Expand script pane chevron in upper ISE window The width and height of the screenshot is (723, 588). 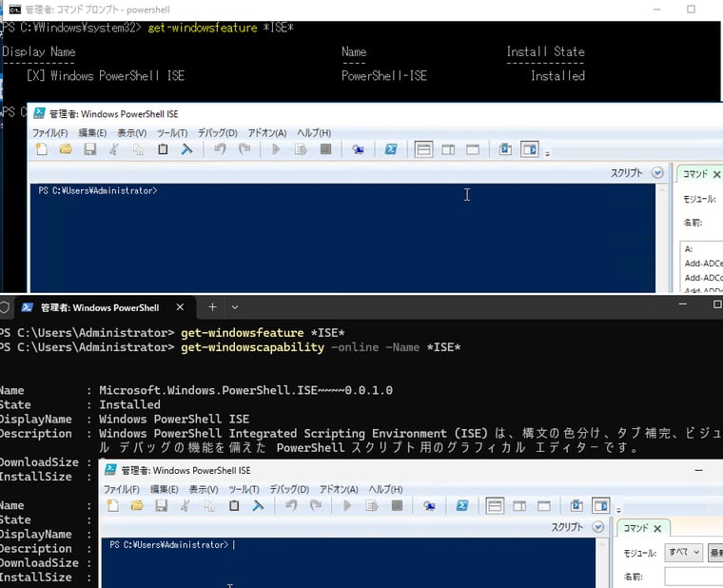point(657,173)
